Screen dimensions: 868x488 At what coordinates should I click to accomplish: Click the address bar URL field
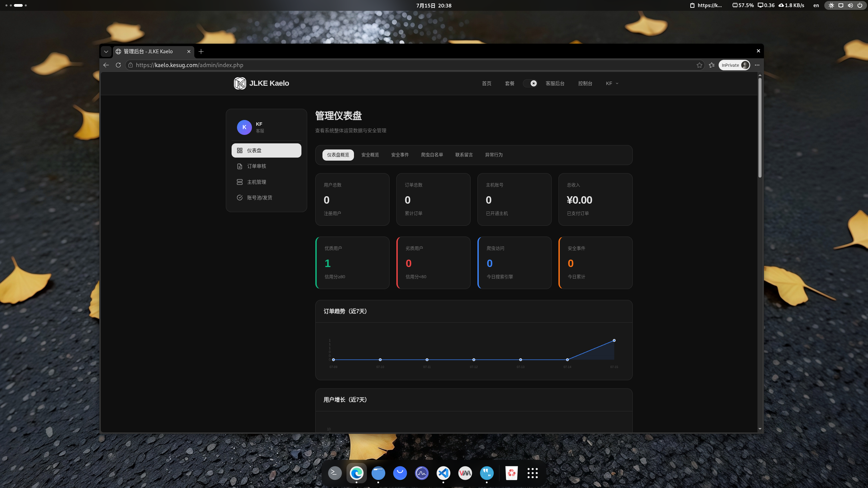point(410,65)
